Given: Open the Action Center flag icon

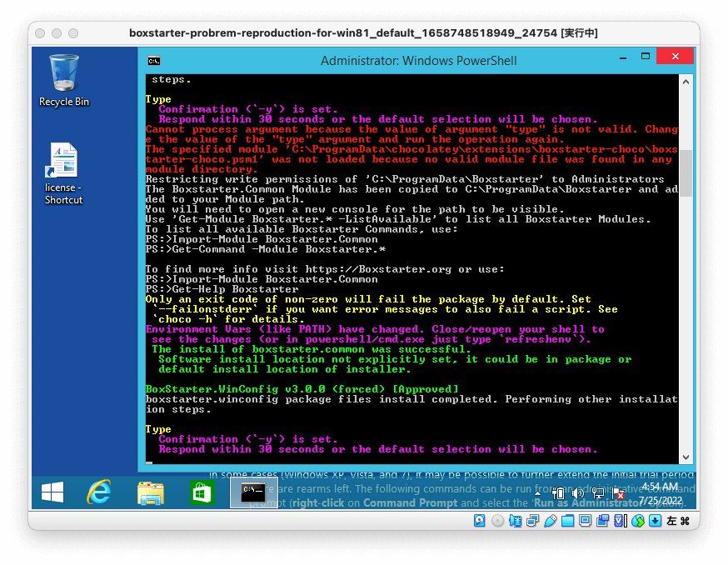Looking at the screenshot, I should pos(618,493).
